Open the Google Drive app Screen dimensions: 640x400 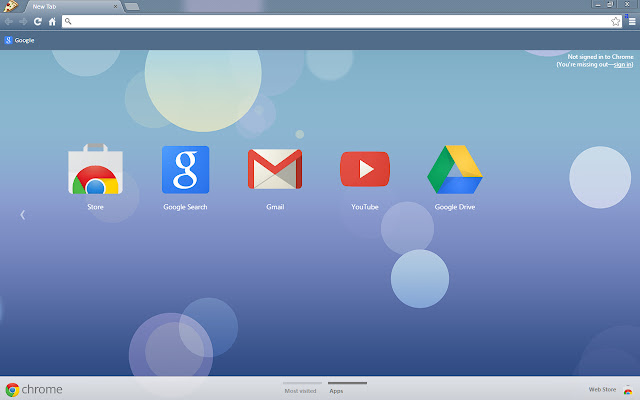(x=455, y=169)
